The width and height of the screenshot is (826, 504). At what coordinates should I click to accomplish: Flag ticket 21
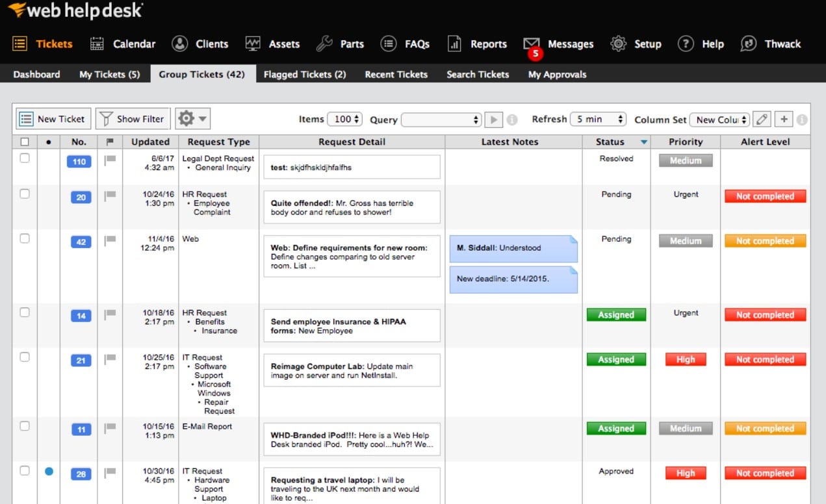[x=110, y=359]
